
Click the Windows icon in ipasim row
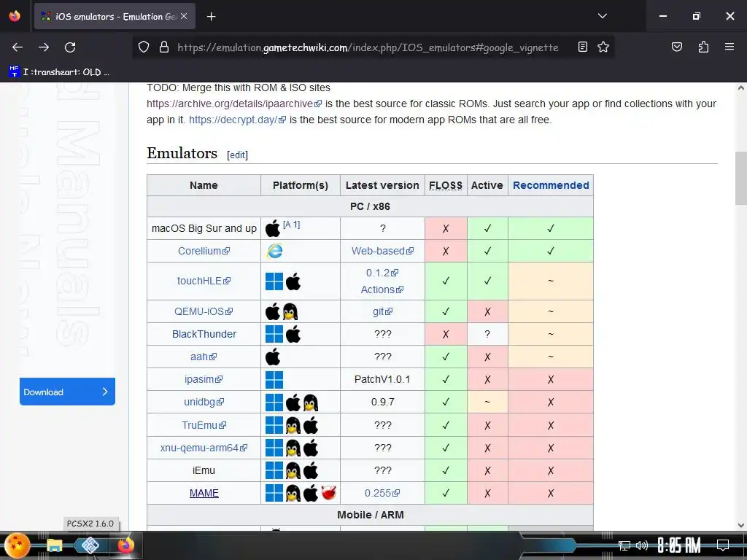(274, 380)
